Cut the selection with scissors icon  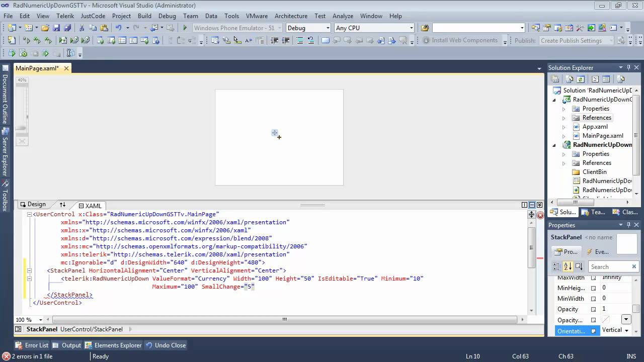(82, 28)
